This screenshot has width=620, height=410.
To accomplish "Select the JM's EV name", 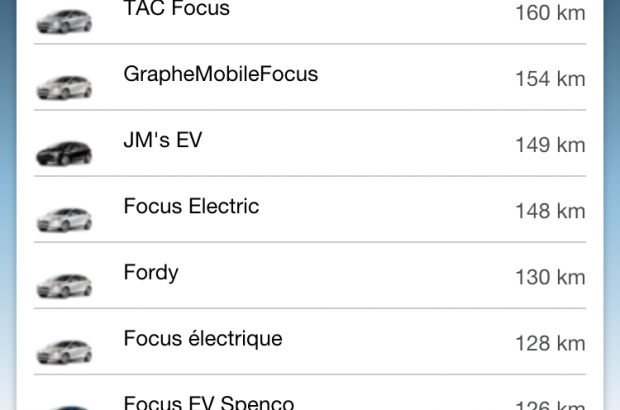I will (163, 140).
